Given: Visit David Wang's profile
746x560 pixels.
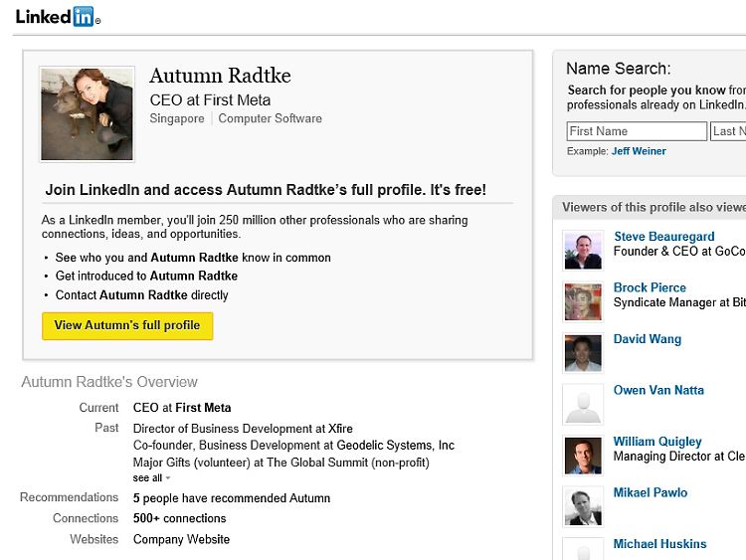Looking at the screenshot, I should pyautogui.click(x=648, y=339).
